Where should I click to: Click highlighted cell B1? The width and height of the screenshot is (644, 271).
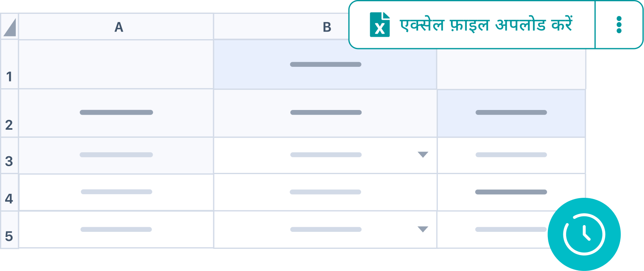pyautogui.click(x=325, y=64)
